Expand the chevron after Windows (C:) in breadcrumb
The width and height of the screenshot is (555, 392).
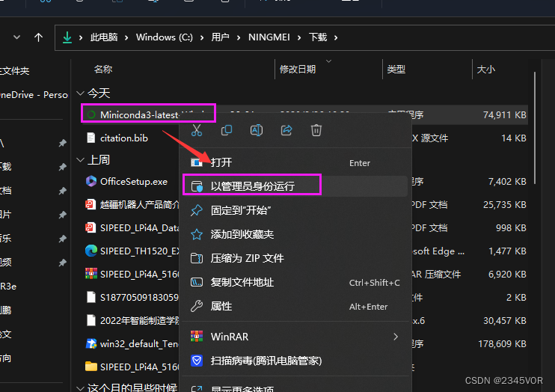click(202, 37)
